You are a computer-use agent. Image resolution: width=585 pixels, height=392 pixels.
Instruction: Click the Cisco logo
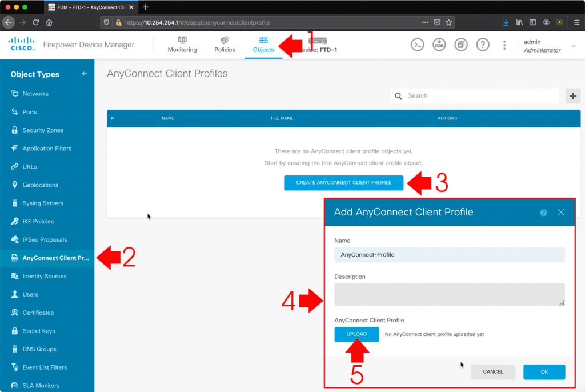22,44
